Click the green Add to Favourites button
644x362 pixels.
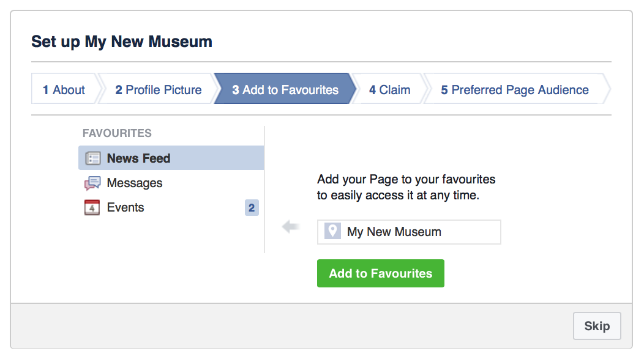point(381,273)
